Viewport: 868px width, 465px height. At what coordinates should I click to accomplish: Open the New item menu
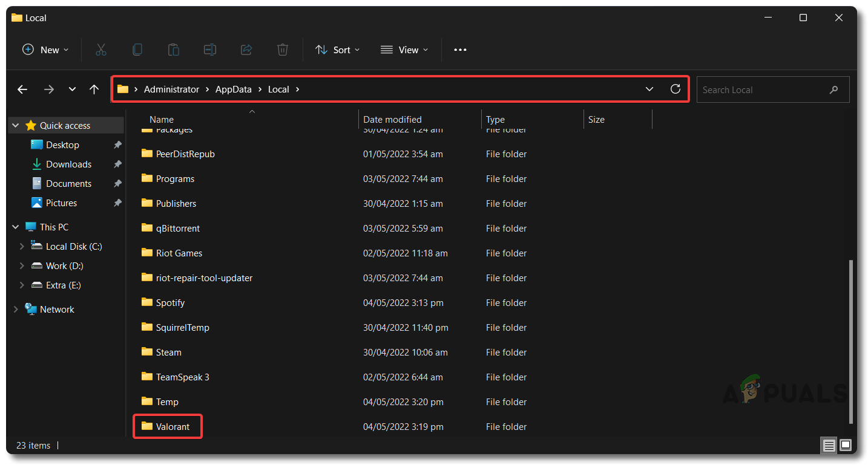point(45,50)
